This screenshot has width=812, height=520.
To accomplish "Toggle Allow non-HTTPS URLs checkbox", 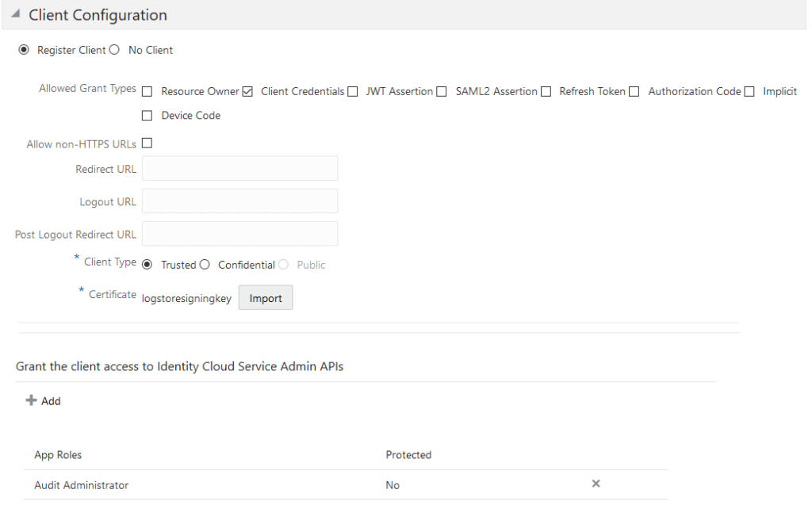I will click(x=147, y=143).
